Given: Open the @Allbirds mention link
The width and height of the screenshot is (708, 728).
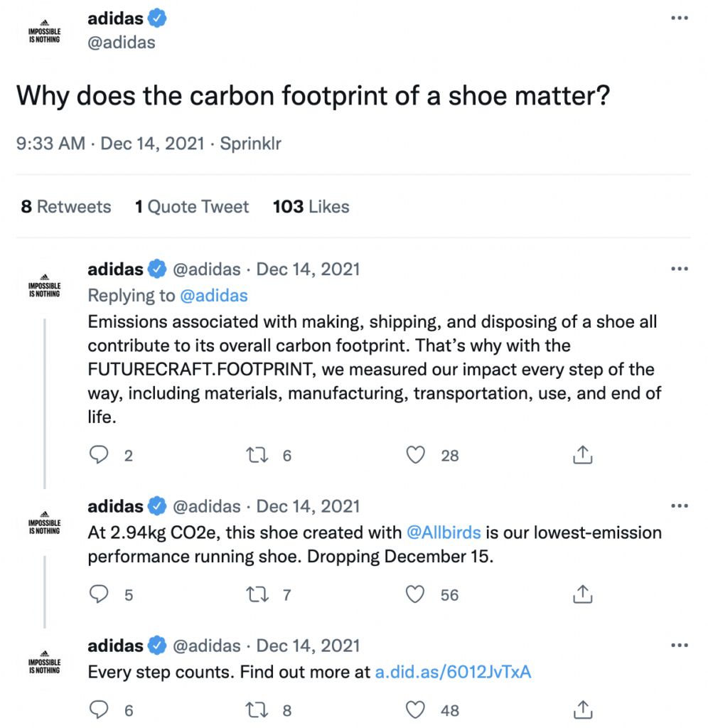Looking at the screenshot, I should coord(444,532).
